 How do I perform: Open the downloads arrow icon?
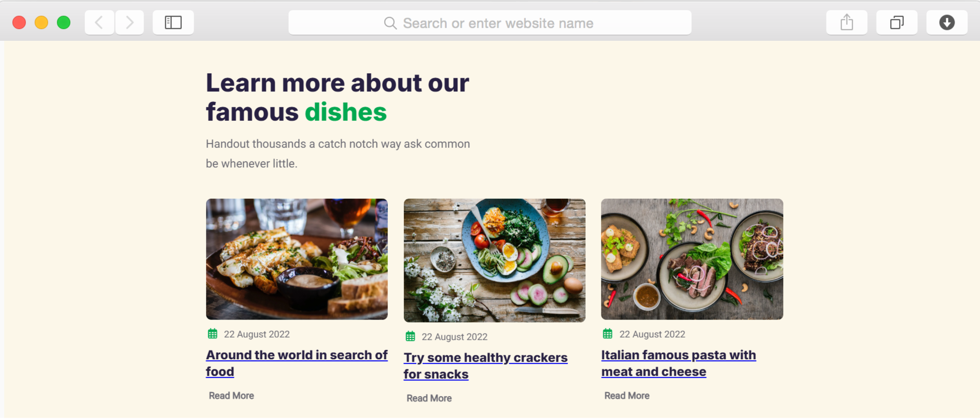coord(947,22)
